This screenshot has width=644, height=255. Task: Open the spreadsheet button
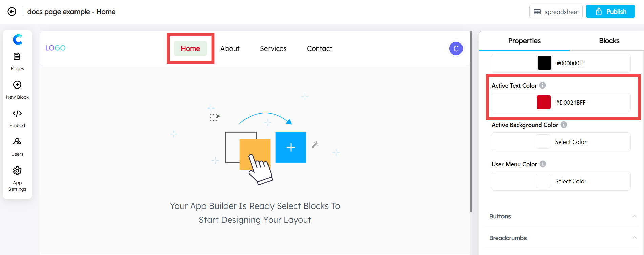point(556,12)
